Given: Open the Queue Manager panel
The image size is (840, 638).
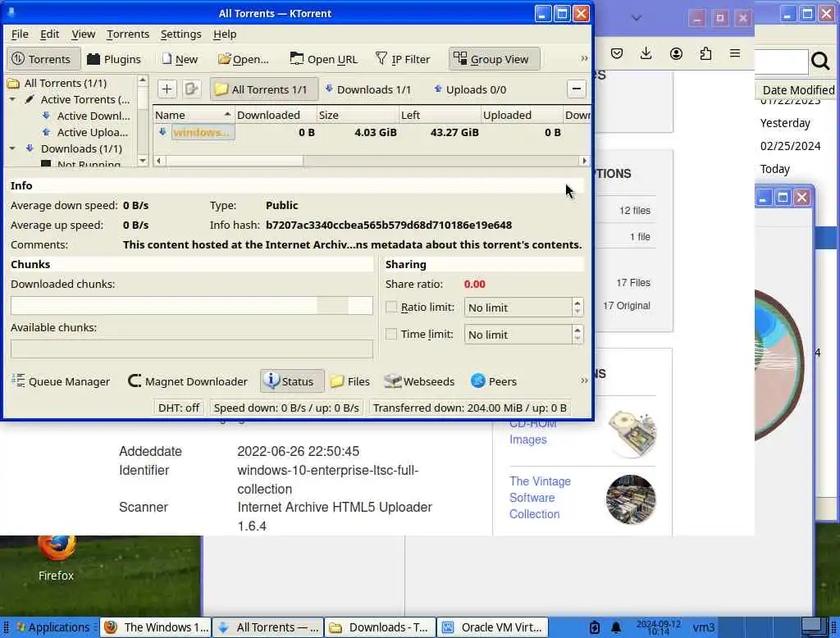Looking at the screenshot, I should (61, 381).
